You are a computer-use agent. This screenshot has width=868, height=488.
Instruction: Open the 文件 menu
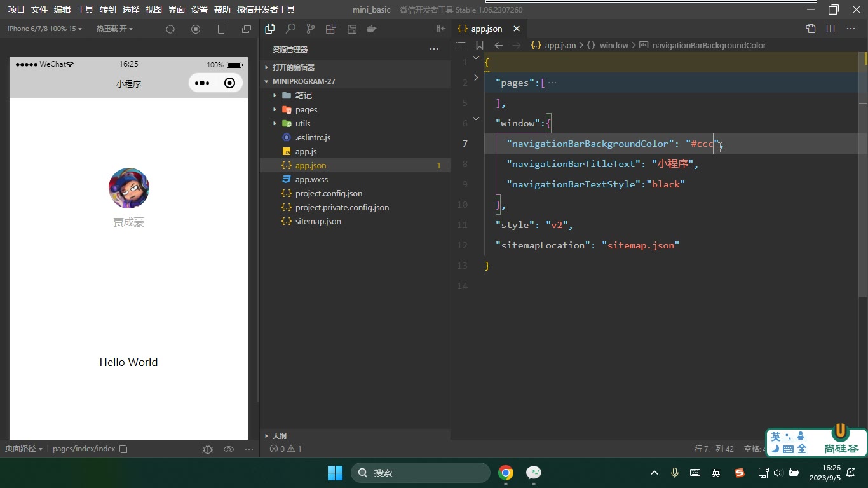click(x=39, y=10)
